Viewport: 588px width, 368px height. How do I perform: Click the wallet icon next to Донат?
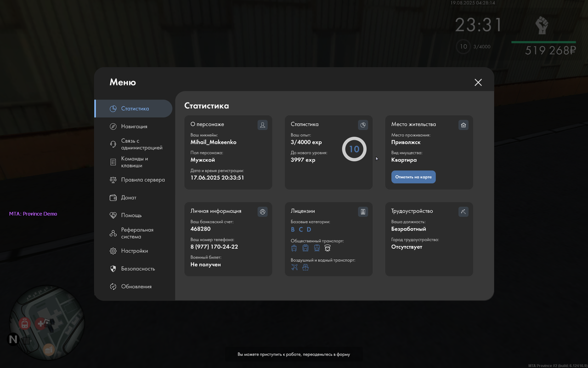tap(113, 197)
